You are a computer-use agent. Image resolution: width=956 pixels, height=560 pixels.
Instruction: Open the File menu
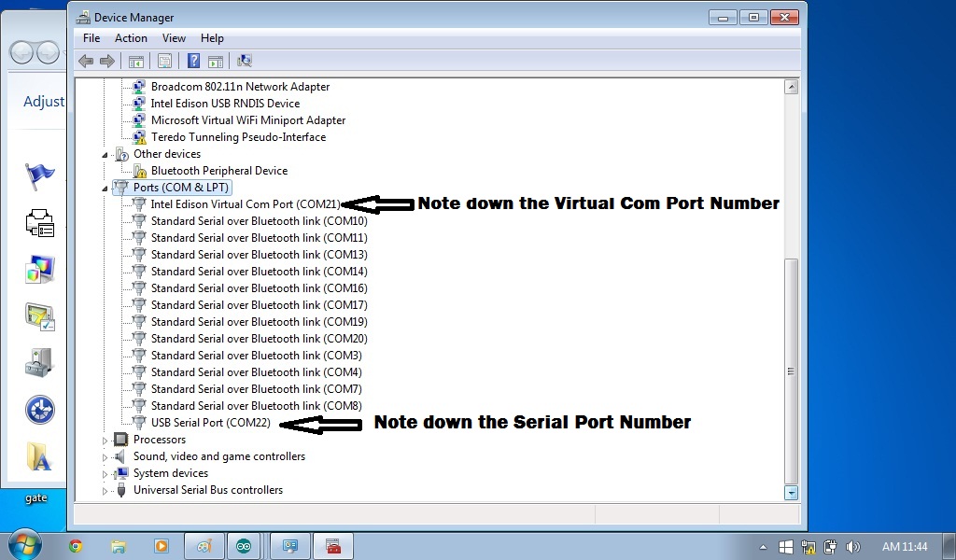[91, 37]
